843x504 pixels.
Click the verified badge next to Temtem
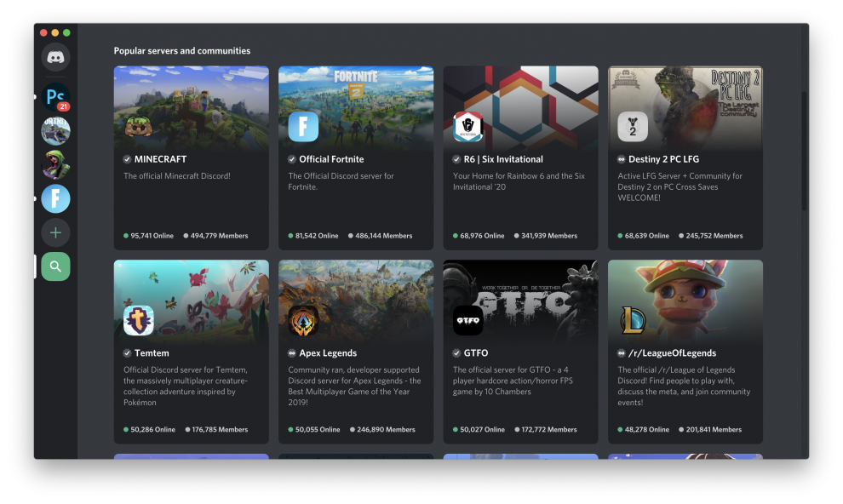click(x=127, y=353)
